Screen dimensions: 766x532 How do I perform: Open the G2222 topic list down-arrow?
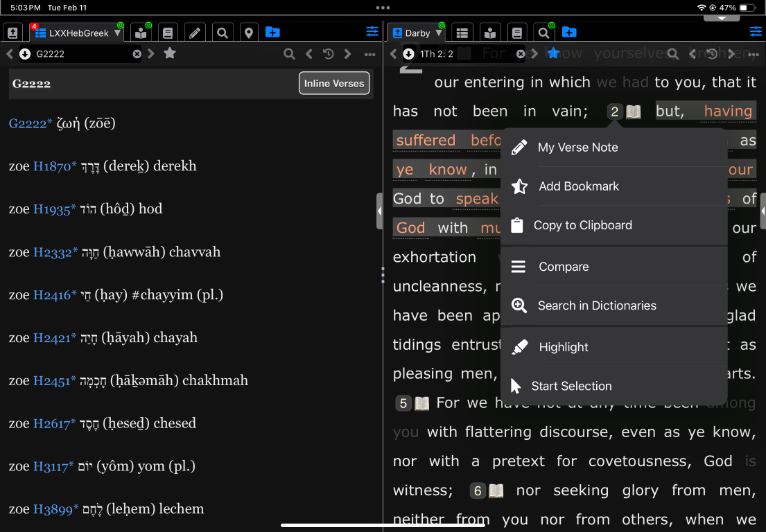pyautogui.click(x=25, y=54)
